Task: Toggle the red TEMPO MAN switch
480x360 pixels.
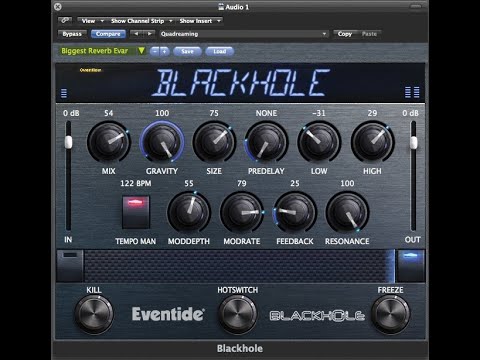Action: click(x=136, y=212)
